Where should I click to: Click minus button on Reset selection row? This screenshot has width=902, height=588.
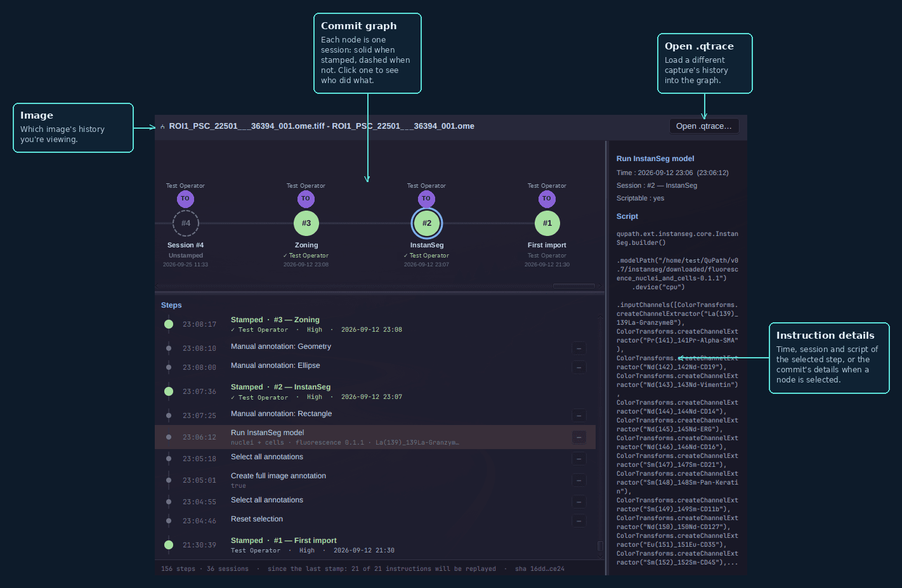tap(578, 521)
